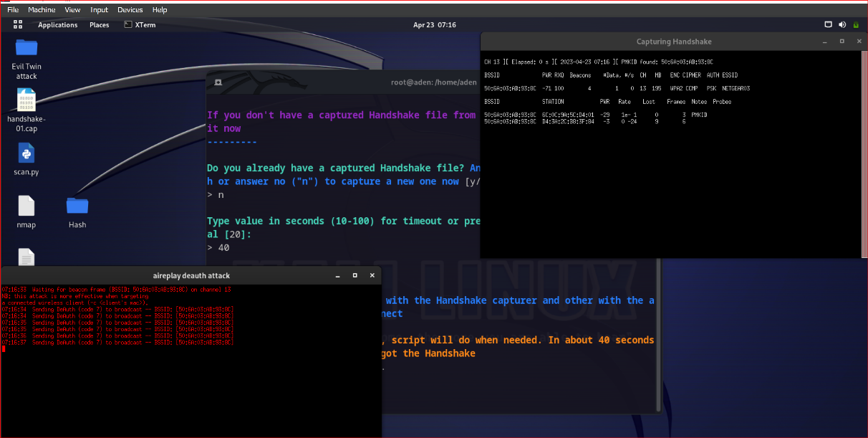This screenshot has width=868, height=438.
Task: Open the Applications menu in top panel
Action: click(57, 24)
